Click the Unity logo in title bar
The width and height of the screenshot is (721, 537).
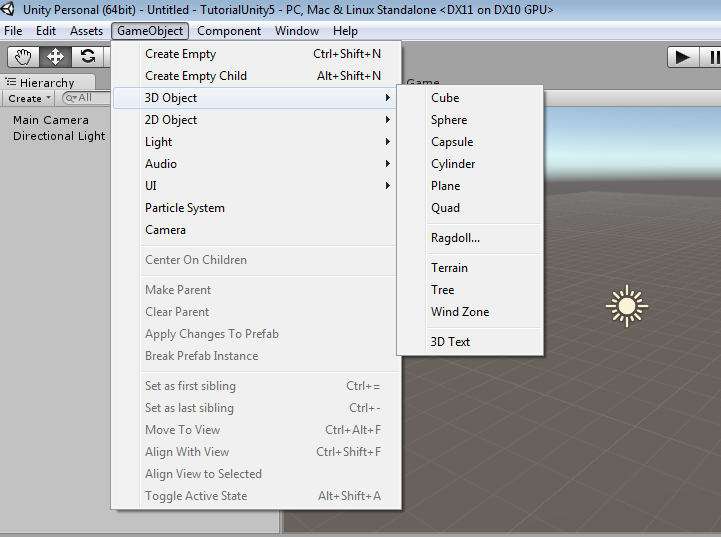pyautogui.click(x=8, y=9)
